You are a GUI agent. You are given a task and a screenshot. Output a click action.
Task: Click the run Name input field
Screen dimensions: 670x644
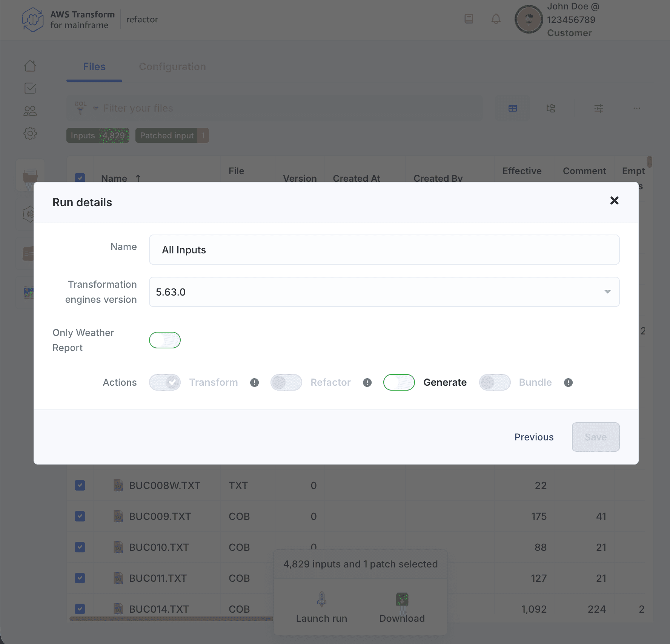[x=384, y=250]
